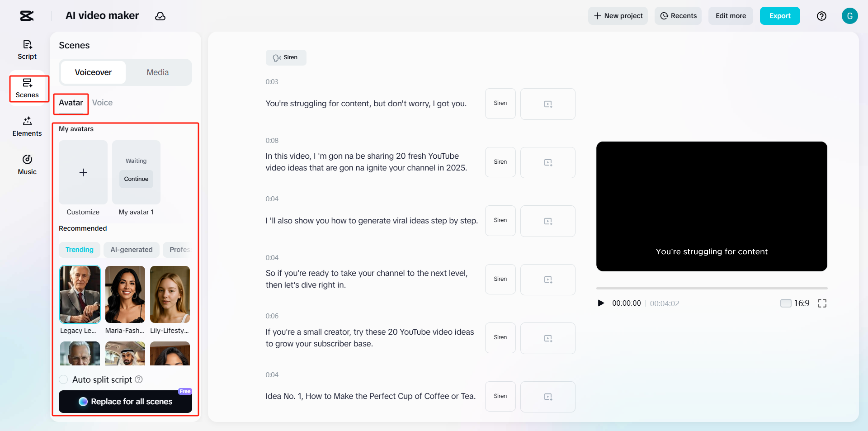This screenshot has height=431, width=868.
Task: Select the AI-generated avatar filter
Action: pos(132,250)
